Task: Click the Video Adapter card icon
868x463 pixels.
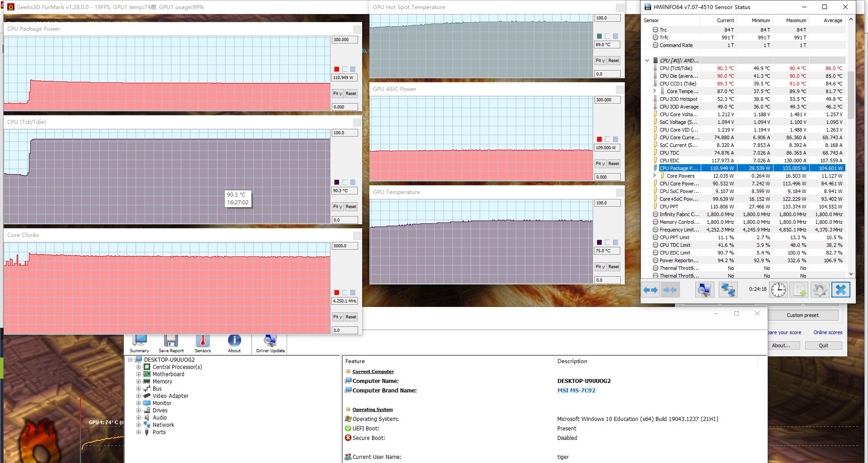Action: pyautogui.click(x=147, y=396)
